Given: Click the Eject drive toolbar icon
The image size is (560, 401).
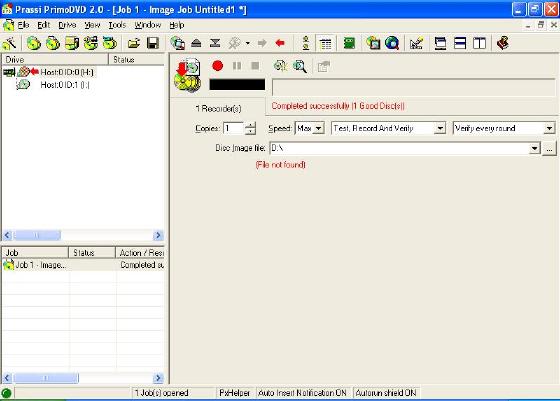Looking at the screenshot, I should (x=196, y=43).
